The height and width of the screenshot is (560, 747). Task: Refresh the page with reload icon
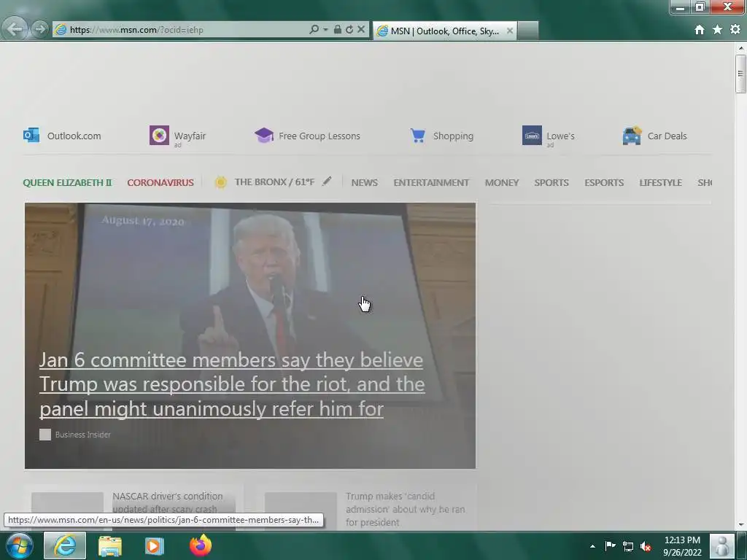[349, 29]
